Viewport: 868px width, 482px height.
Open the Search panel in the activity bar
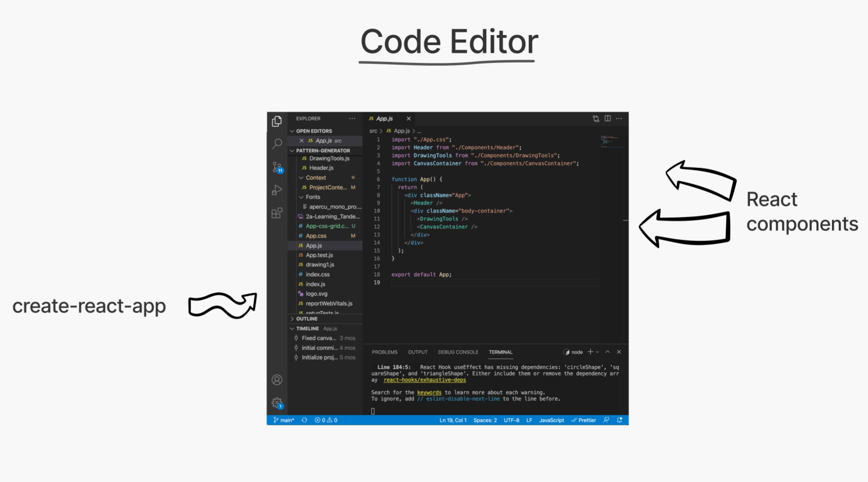[277, 144]
